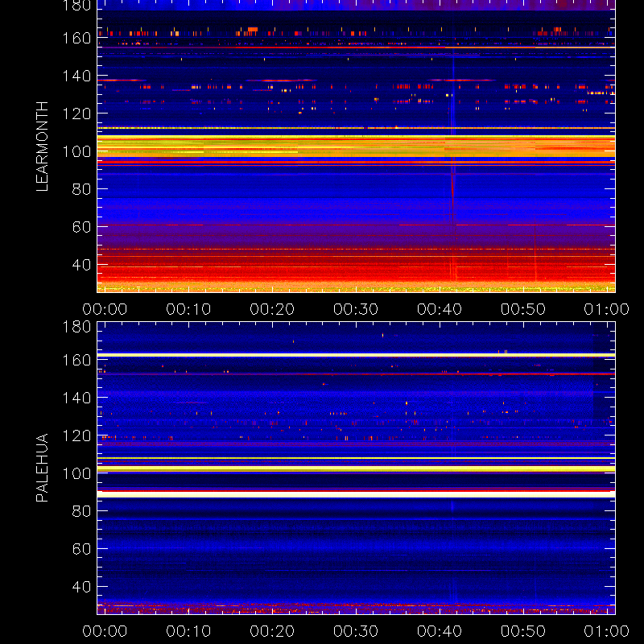Click 00:30 time label under PALEHUA plot
The width and height of the screenshot is (644, 644).
pos(356,631)
